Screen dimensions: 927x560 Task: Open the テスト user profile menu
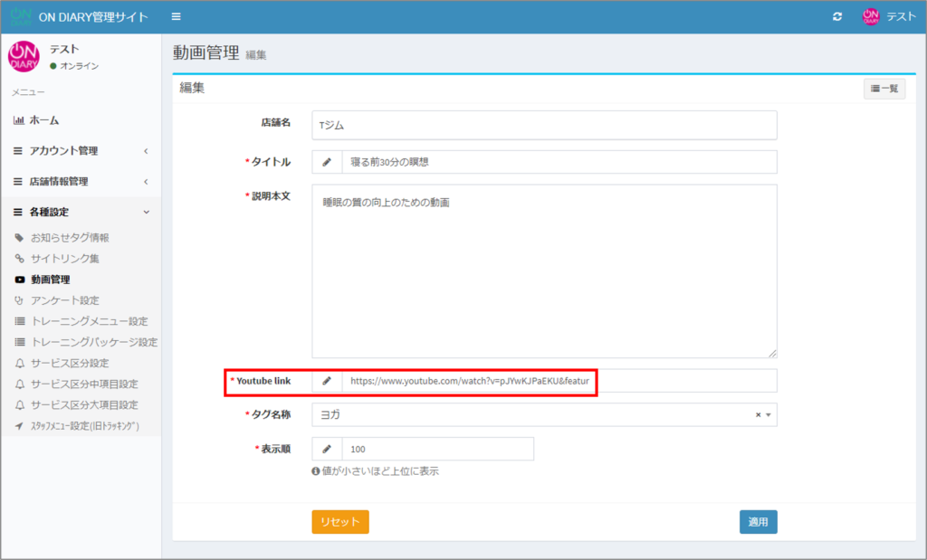pos(889,16)
